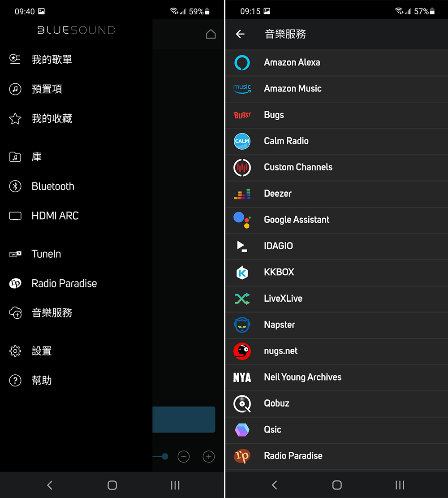The height and width of the screenshot is (498, 448).
Task: Choose Google Assistant service name
Action: (x=297, y=220)
